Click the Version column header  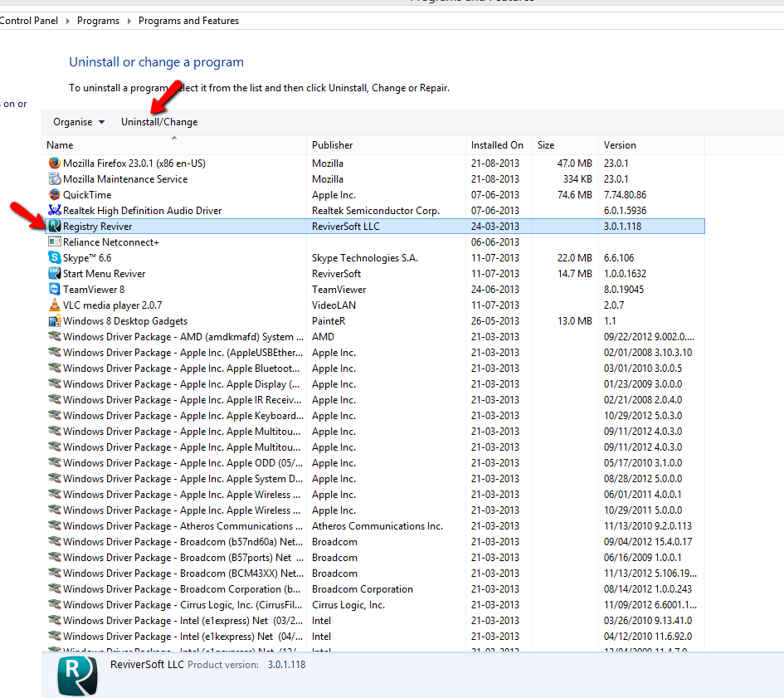click(x=620, y=145)
